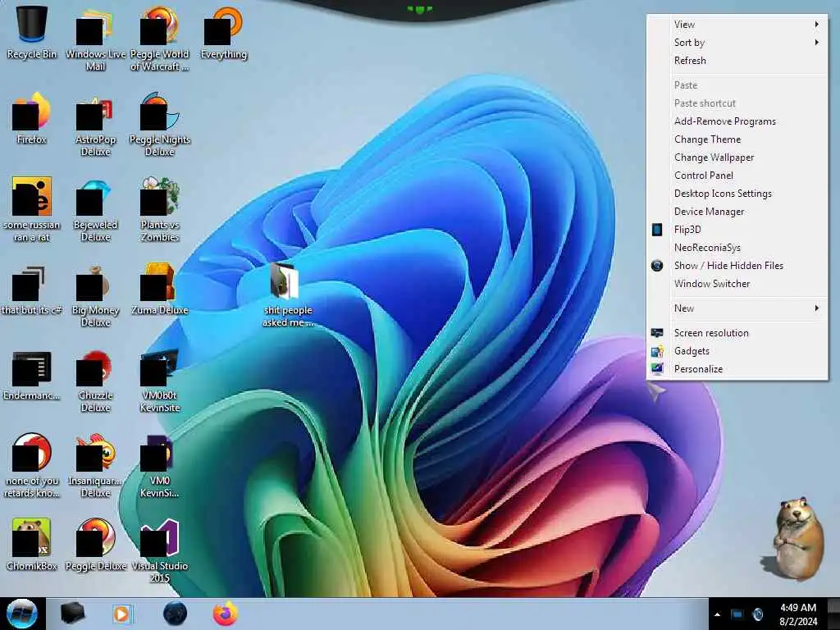Expand the New submenu

tap(737, 308)
